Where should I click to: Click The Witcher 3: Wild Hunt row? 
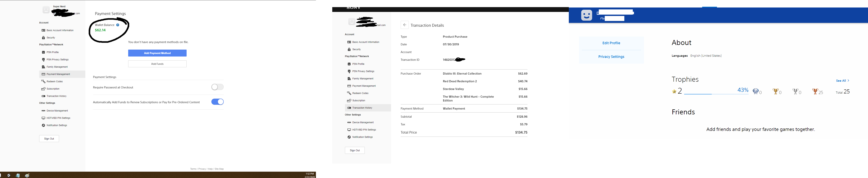(485, 98)
